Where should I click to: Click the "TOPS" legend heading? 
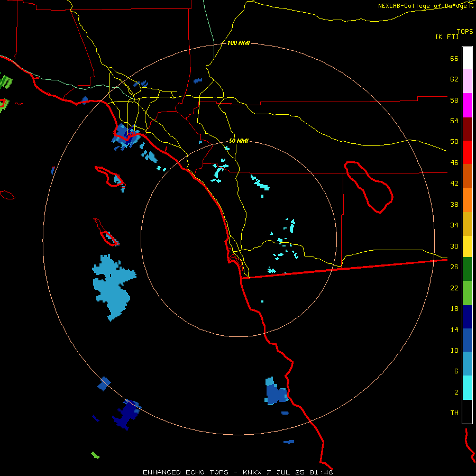465,31
